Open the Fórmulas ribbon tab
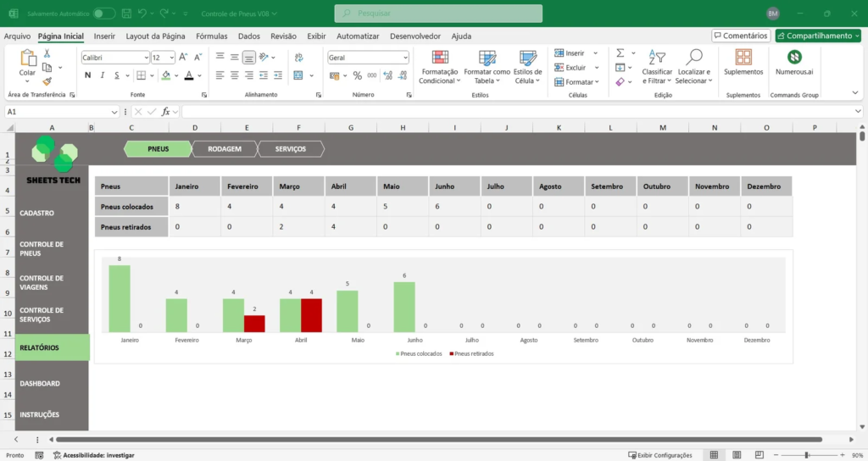The image size is (868, 461). pyautogui.click(x=211, y=36)
